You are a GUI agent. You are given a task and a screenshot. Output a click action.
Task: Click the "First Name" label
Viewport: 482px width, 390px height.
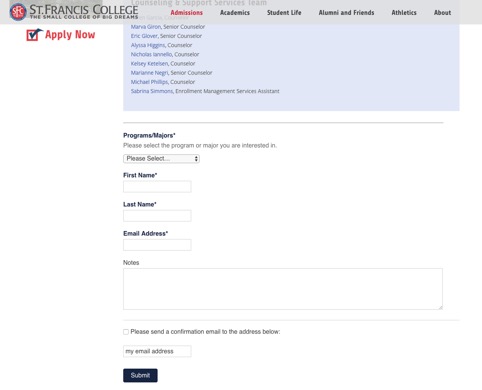tap(140, 175)
